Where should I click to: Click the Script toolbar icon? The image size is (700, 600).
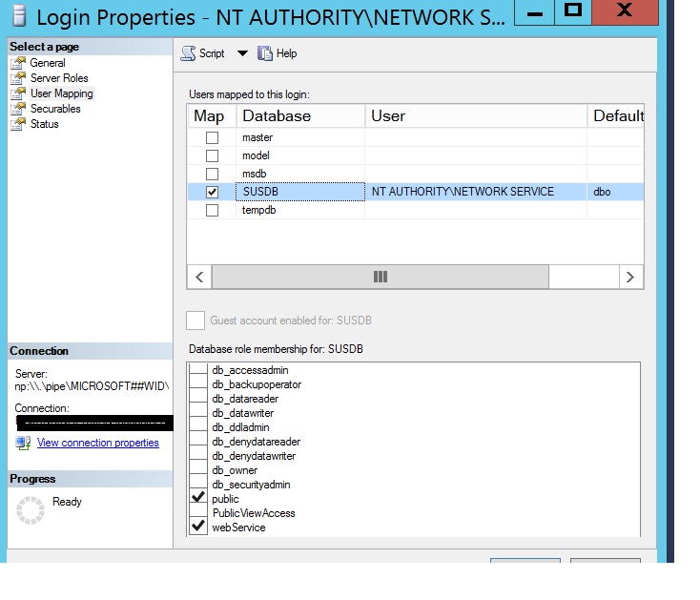click(x=188, y=53)
